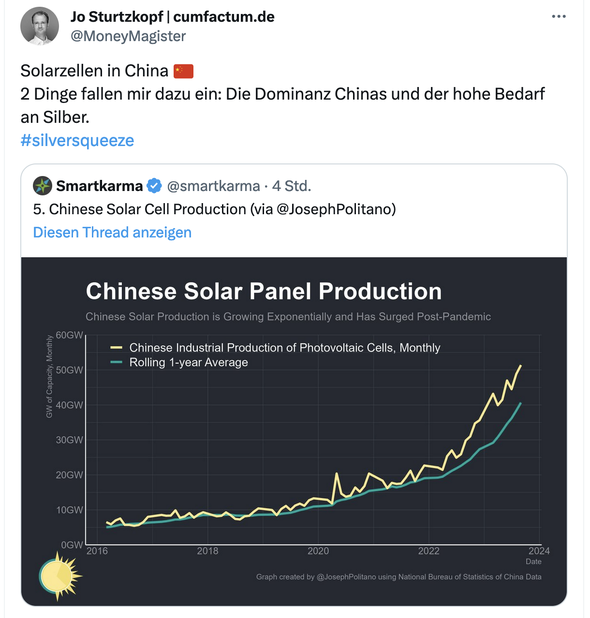Click the Smartkarma display name
Viewport: 590px width, 618px height.
[99, 186]
